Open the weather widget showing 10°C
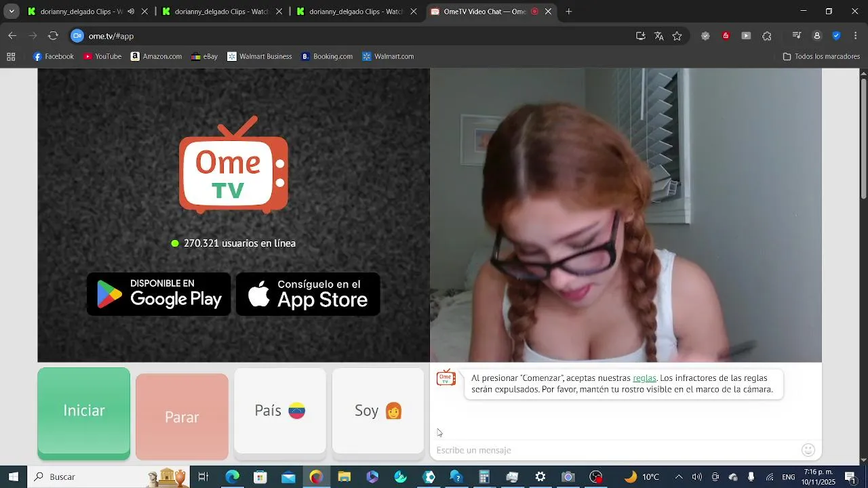This screenshot has height=488, width=868. (642, 476)
